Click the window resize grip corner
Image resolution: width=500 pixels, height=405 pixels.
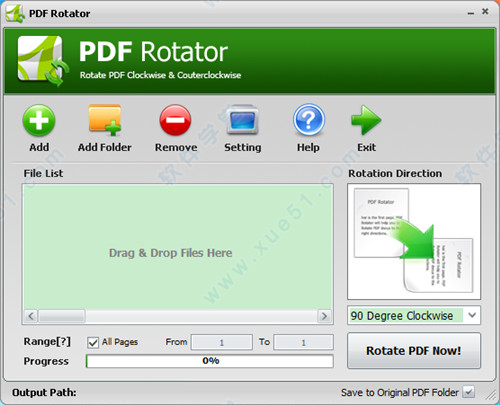click(491, 395)
